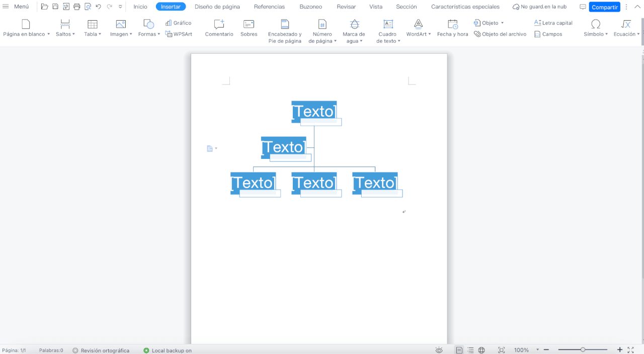Click Palabras:0 word count

[x=51, y=350]
